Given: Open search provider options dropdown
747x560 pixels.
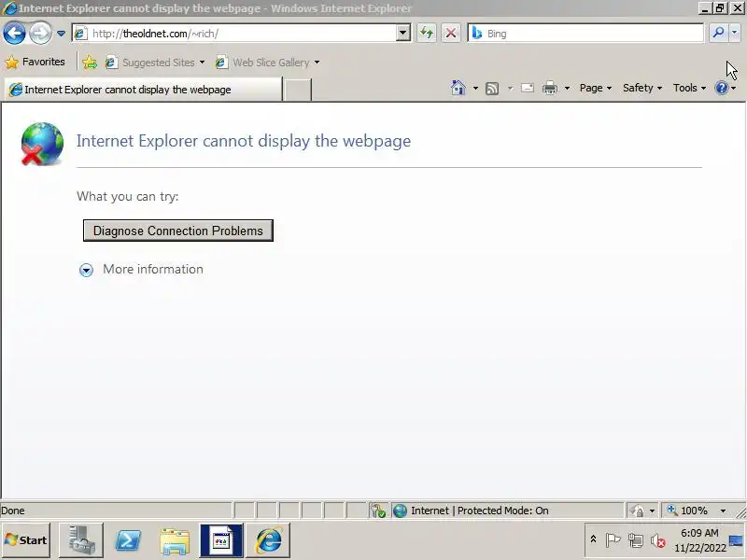Looking at the screenshot, I should (x=734, y=33).
